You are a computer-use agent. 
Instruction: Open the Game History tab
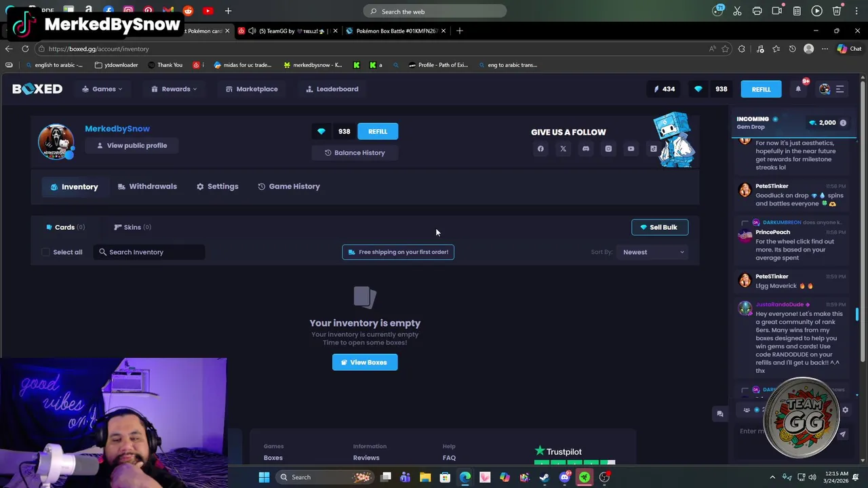[289, 186]
